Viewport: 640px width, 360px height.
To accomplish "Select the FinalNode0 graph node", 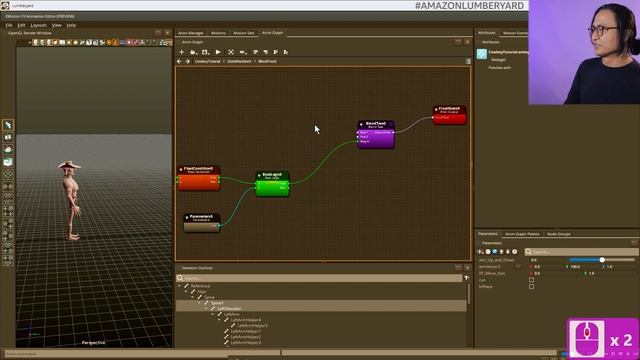I will pyautogui.click(x=449, y=115).
